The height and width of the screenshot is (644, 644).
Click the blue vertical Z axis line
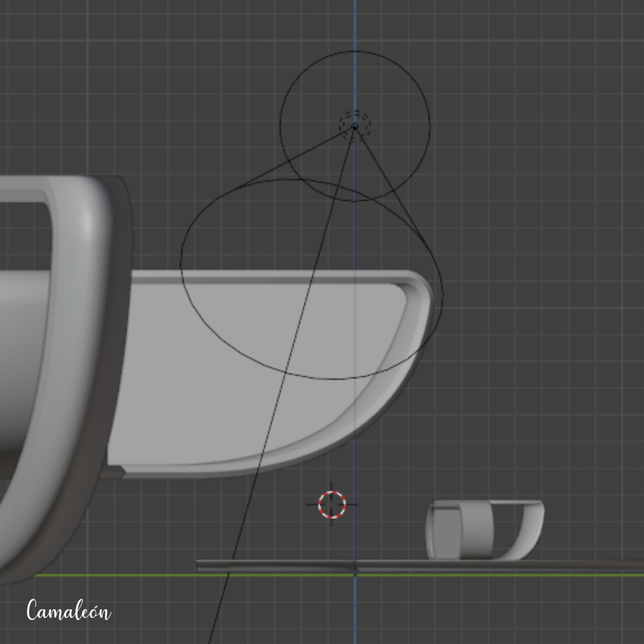(x=355, y=27)
